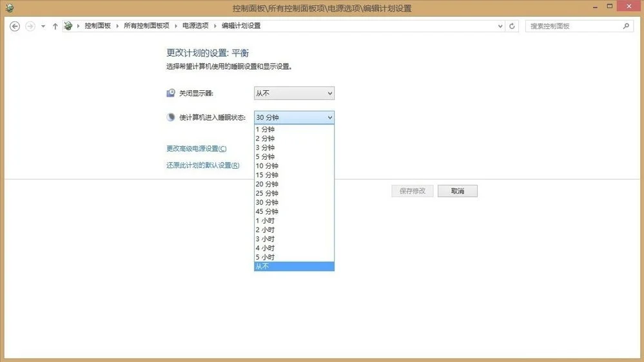Click the 保存修改 button
The height and width of the screenshot is (362, 644).
(x=413, y=191)
